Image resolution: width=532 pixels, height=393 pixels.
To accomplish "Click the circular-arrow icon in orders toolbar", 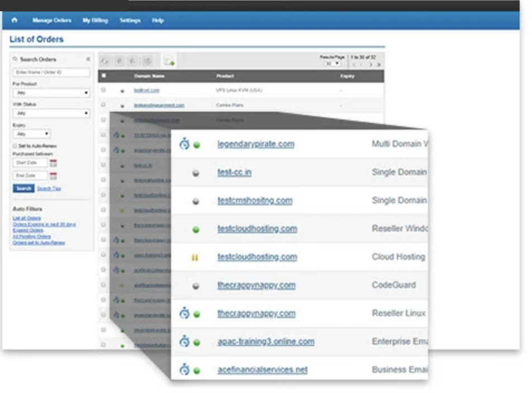I will tap(104, 61).
